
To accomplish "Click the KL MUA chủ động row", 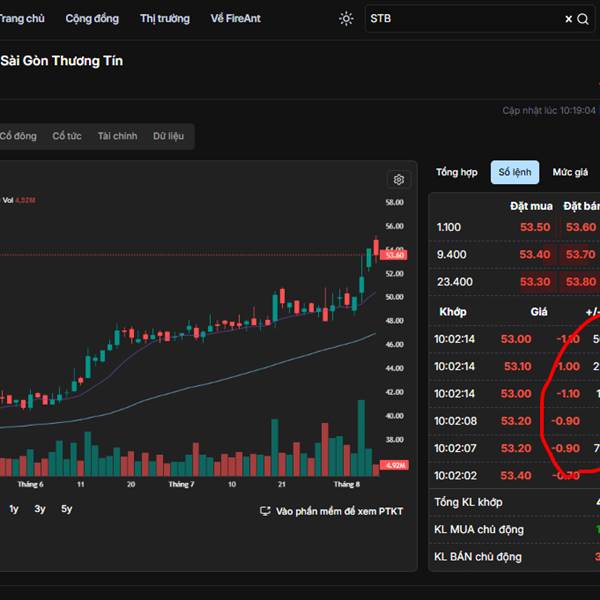I will pos(515,530).
